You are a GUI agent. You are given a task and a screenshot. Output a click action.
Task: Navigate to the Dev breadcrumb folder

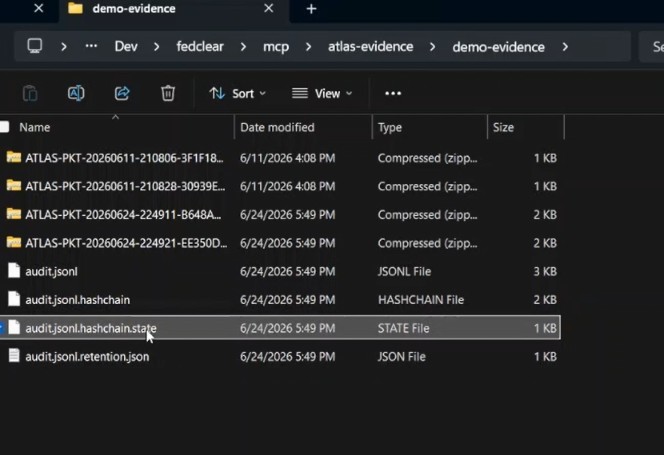126,47
